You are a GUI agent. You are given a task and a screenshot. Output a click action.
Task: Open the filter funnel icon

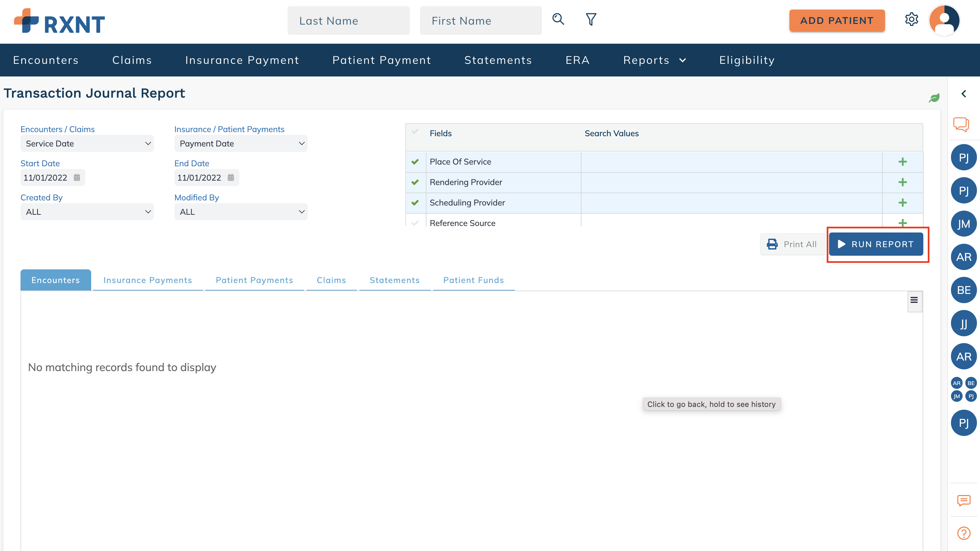click(591, 19)
